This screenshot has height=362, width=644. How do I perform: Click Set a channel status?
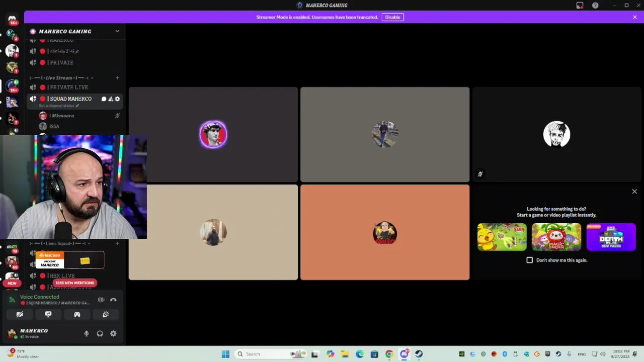pos(59,106)
